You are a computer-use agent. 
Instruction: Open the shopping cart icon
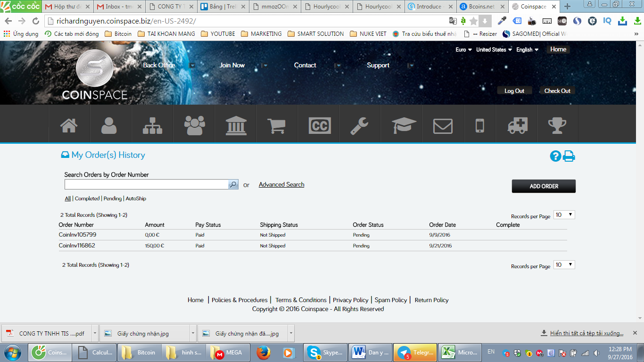pos(276,126)
